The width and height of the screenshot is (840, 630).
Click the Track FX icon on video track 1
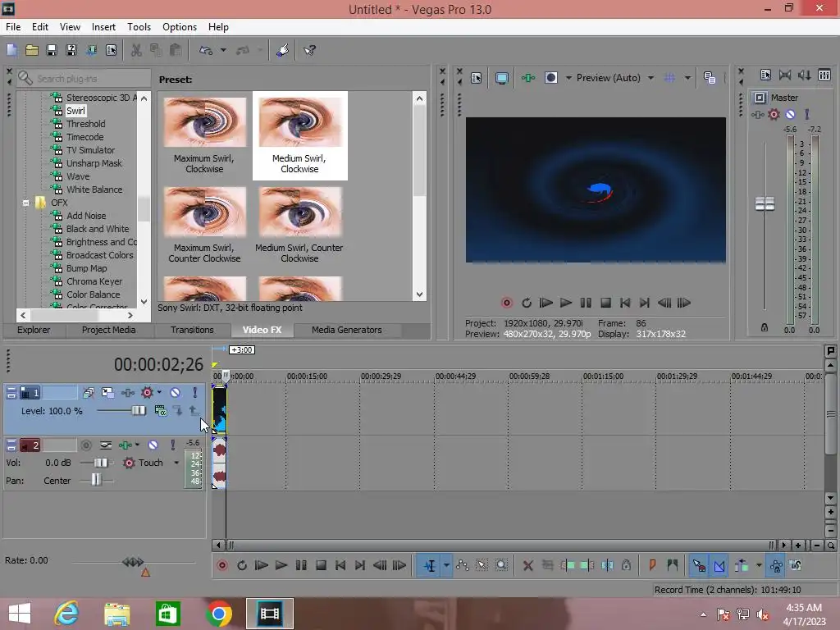(127, 393)
